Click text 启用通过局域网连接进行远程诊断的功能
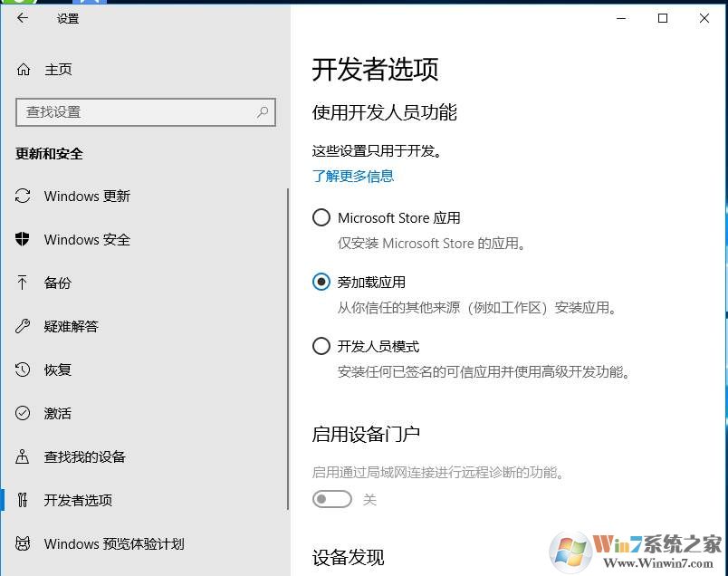728x576 pixels. [x=438, y=473]
